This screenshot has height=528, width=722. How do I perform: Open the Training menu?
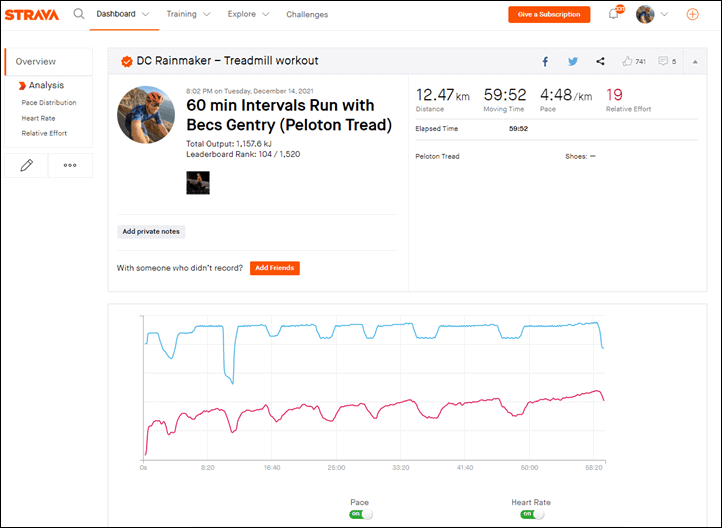tap(181, 14)
